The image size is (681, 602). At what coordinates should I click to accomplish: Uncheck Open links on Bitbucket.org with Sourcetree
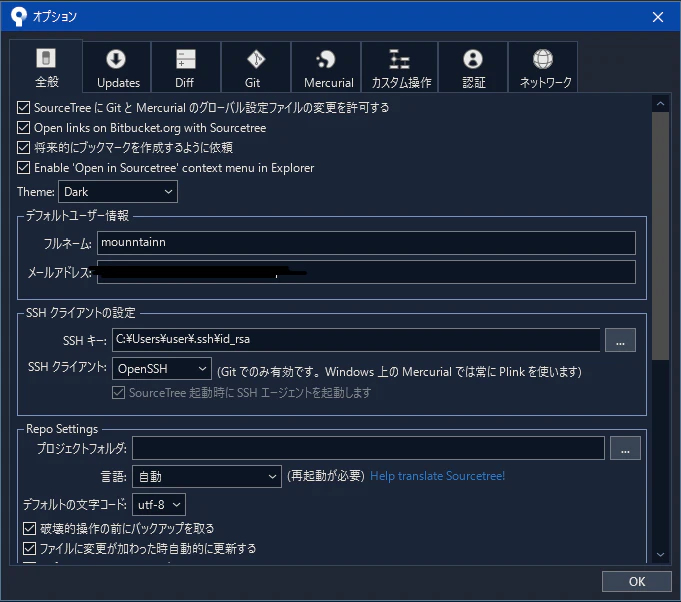pyautogui.click(x=23, y=128)
